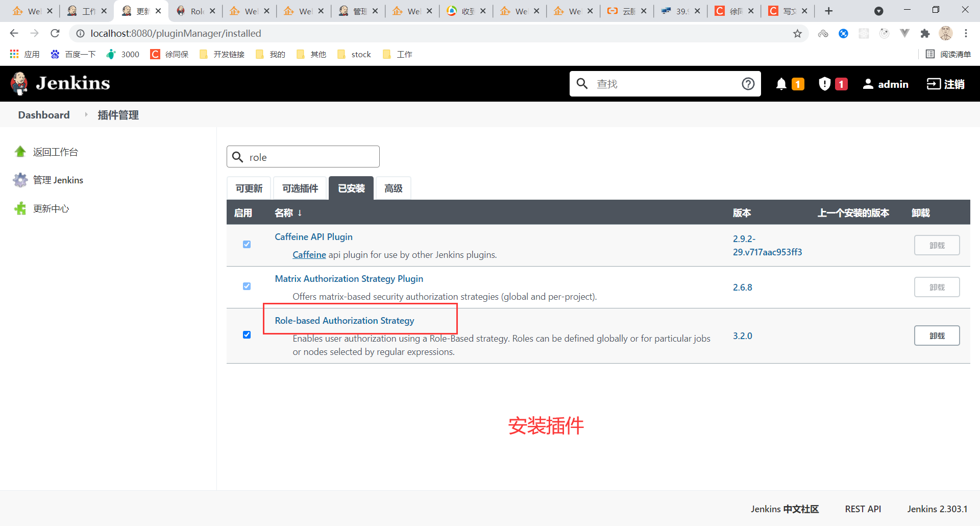Screen dimensions: 980x526
Task: Open the search help question-mark icon
Action: (x=748, y=84)
